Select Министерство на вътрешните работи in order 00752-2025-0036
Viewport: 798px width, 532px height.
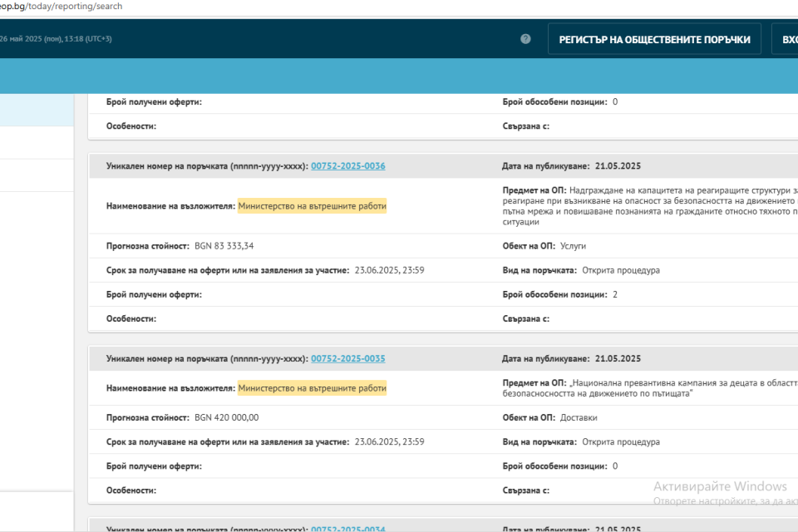tap(312, 205)
